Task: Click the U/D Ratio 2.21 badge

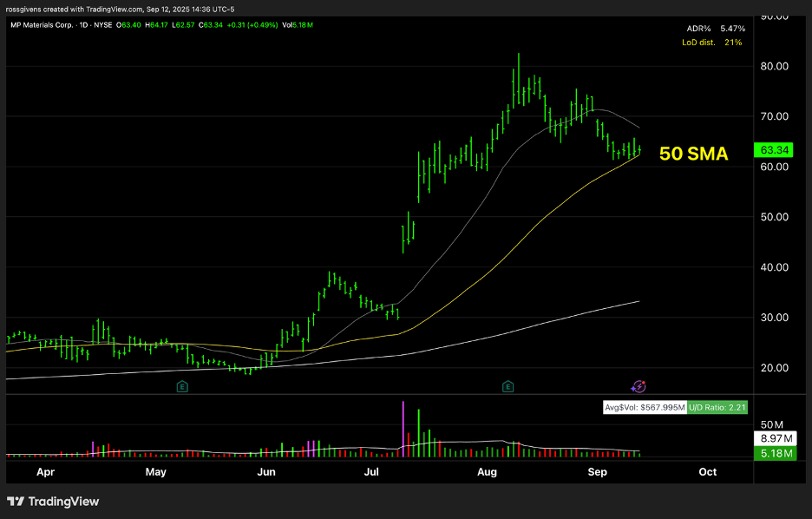Action: (x=717, y=407)
